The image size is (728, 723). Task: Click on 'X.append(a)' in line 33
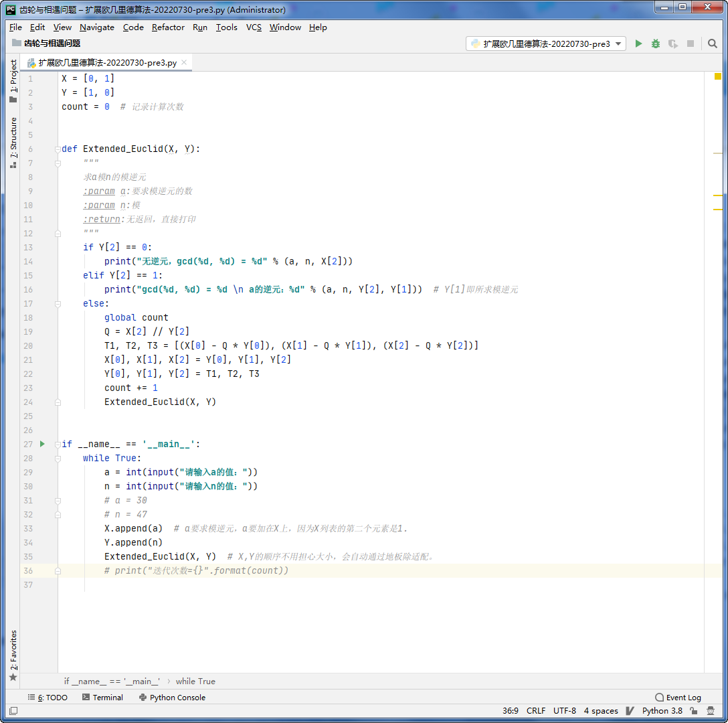pos(133,529)
